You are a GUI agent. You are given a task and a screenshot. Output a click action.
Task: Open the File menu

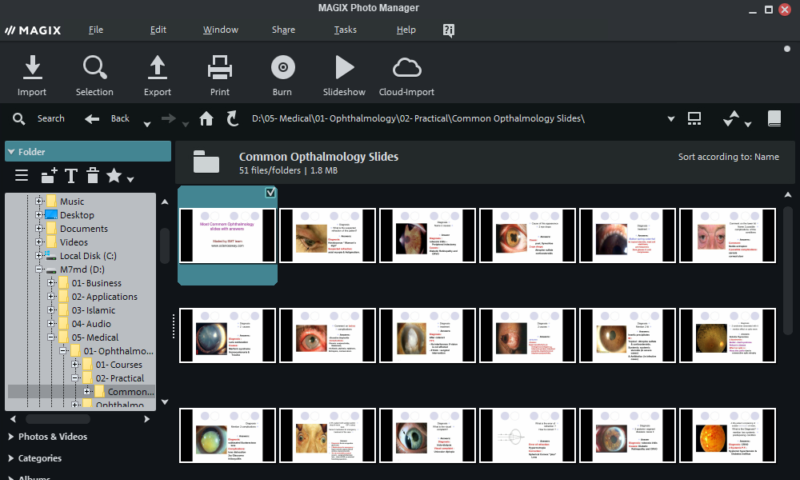(96, 30)
